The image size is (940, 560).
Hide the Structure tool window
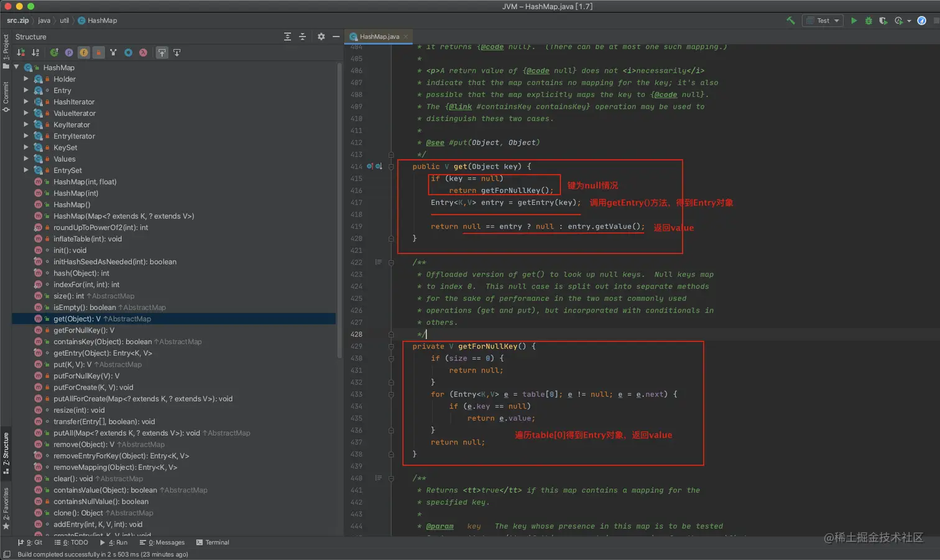tap(336, 37)
